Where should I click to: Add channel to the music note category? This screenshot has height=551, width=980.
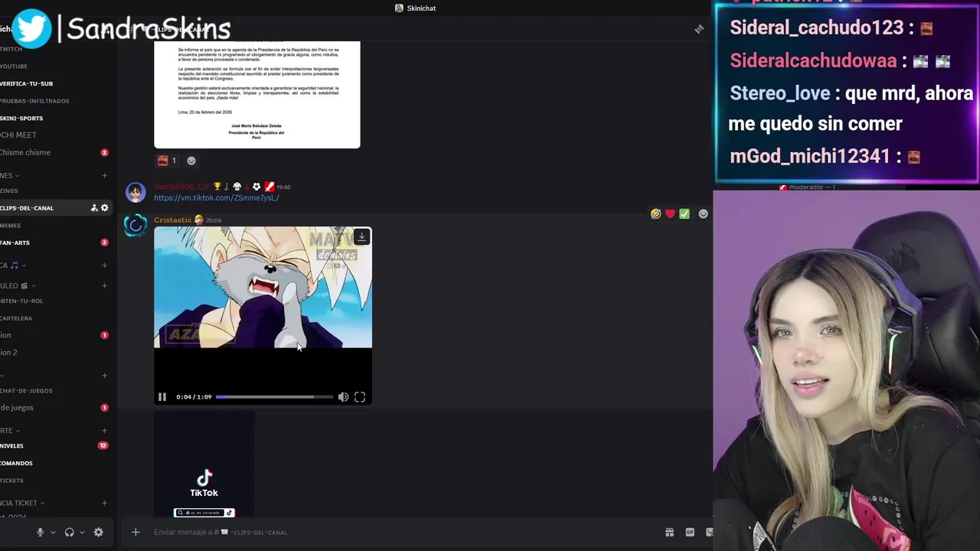click(105, 265)
